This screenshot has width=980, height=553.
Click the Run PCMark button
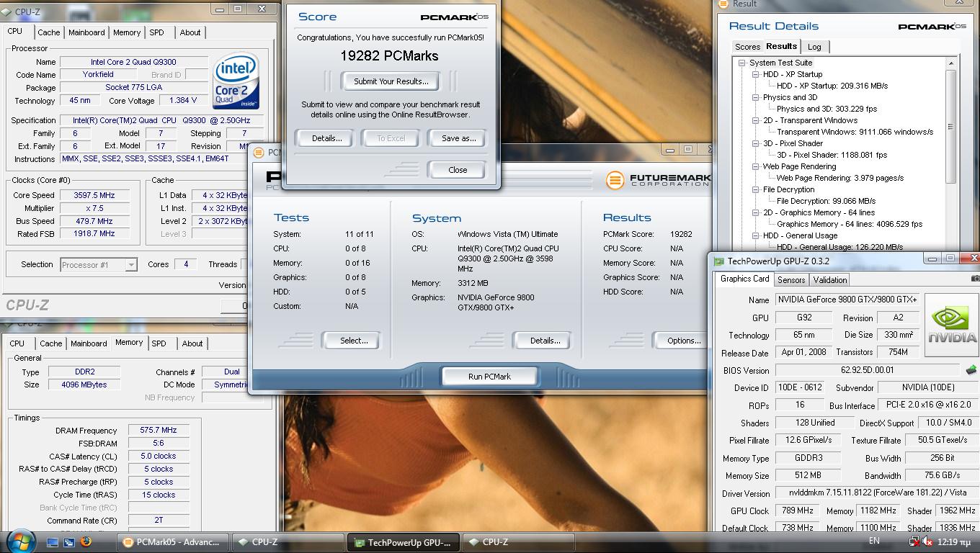(x=489, y=376)
